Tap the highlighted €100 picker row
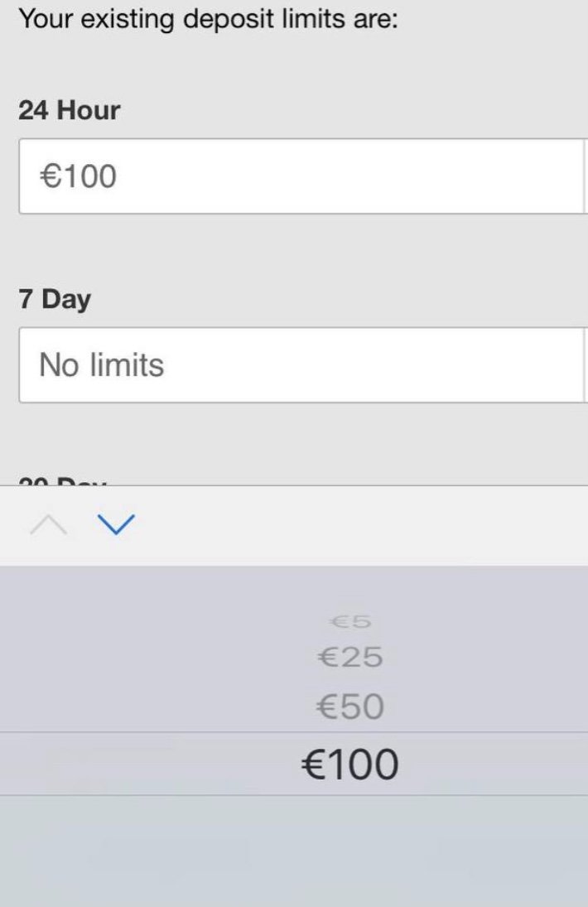Viewport: 588px width, 907px height. click(349, 764)
